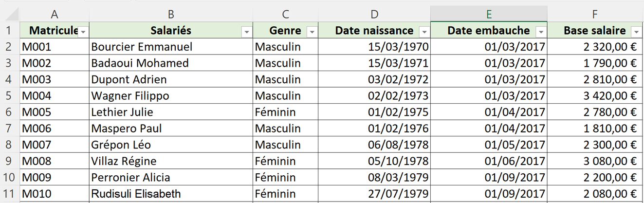Open the Base salaire filter dropdown
644x203 pixels.
click(x=636, y=32)
